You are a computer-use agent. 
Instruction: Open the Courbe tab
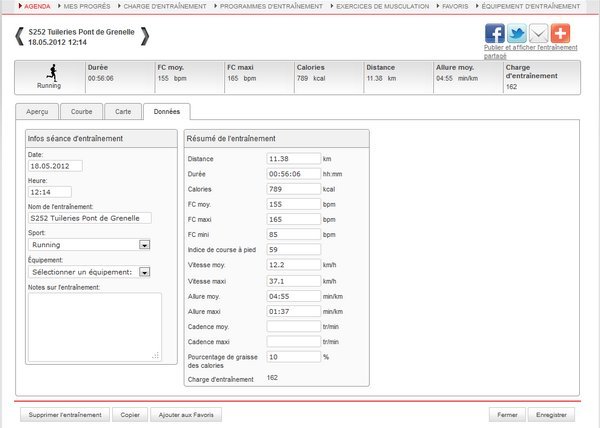click(x=82, y=112)
